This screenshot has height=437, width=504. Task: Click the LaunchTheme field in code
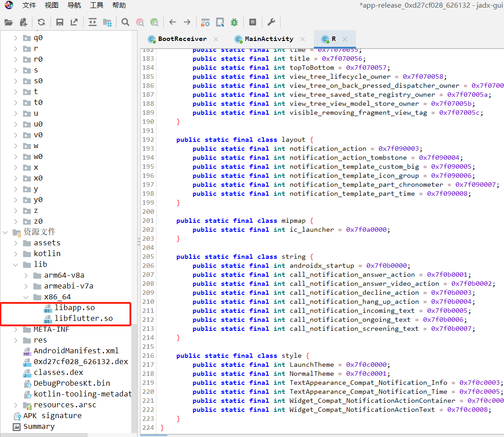(312, 365)
